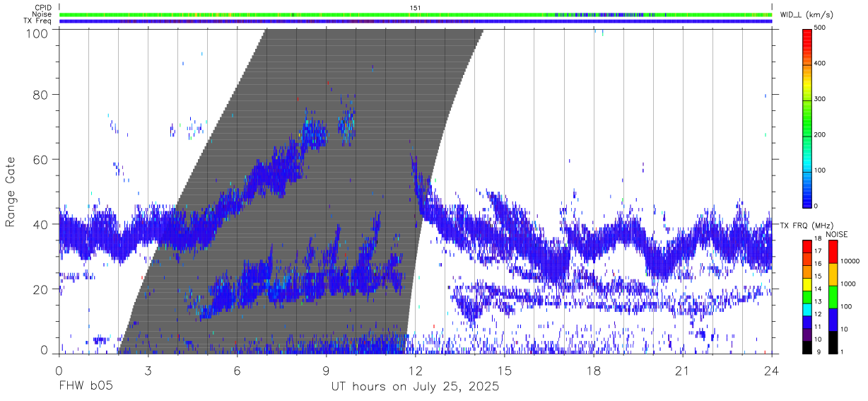Click the 10000 tick on the noise scale
This screenshot has width=868, height=401.
coord(850,261)
